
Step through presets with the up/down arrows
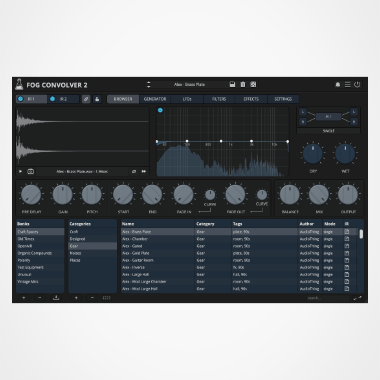149,84
